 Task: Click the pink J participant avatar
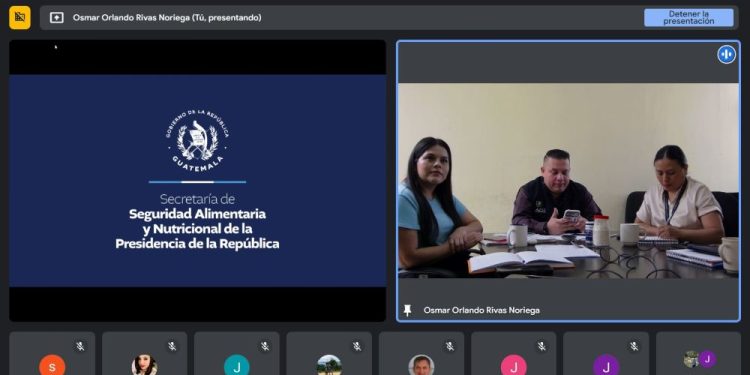click(514, 366)
